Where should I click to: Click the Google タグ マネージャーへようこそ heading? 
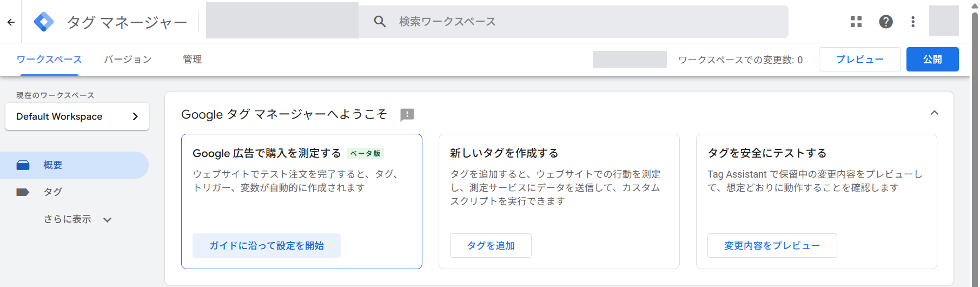coord(284,114)
